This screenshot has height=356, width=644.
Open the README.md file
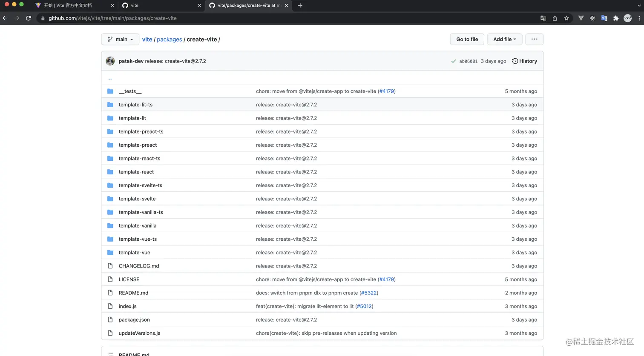point(133,293)
